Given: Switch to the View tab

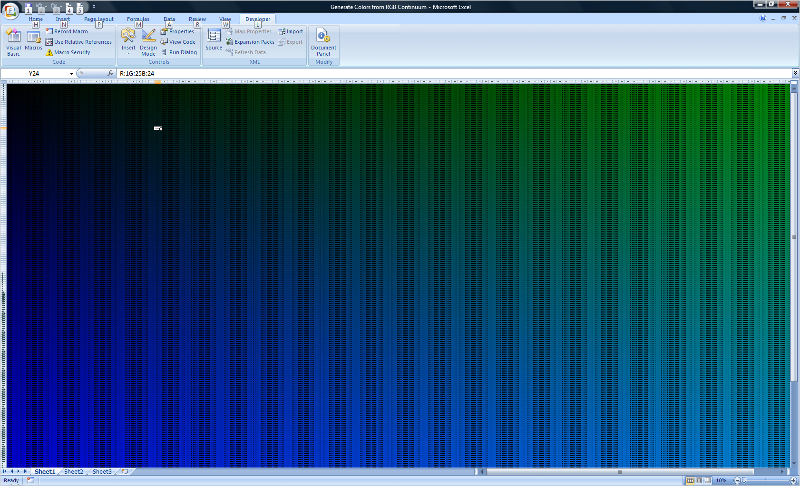Looking at the screenshot, I should point(225,19).
